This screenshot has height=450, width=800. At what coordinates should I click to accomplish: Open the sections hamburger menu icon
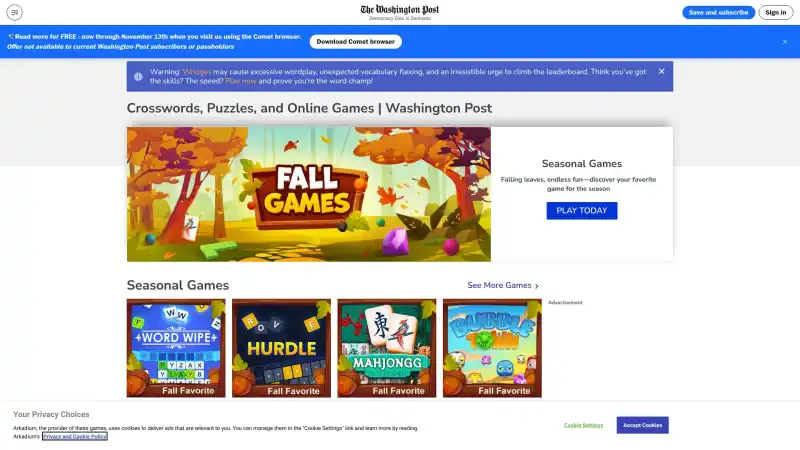tap(14, 12)
